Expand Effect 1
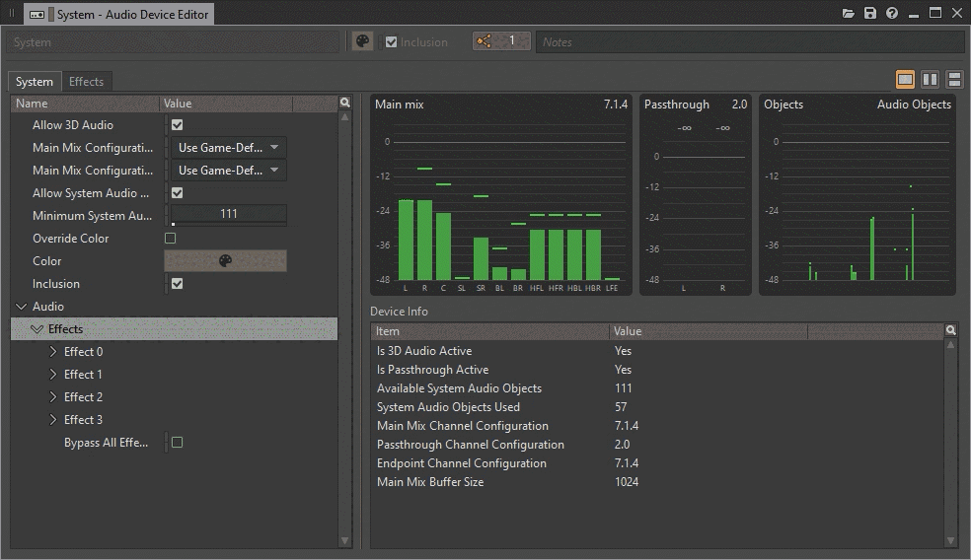Screen dimensions: 971x560 52,375
